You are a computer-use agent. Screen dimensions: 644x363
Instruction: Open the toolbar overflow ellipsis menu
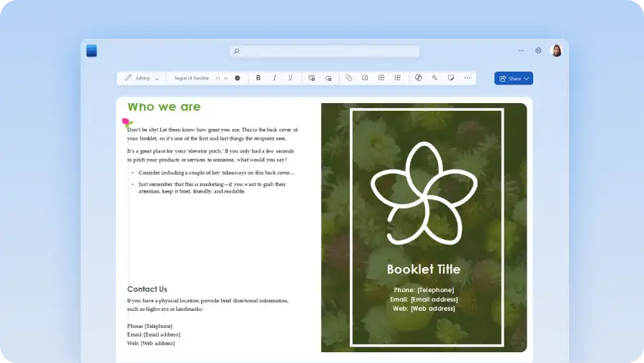coord(467,78)
